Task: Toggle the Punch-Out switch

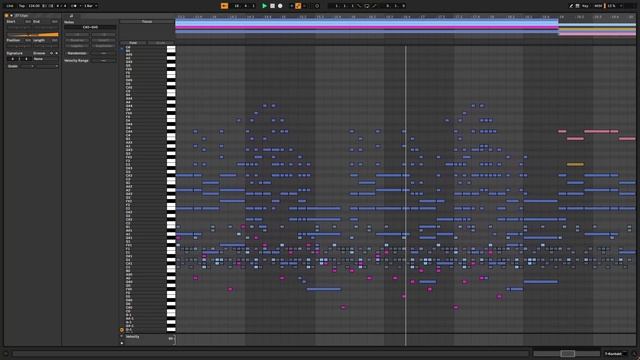Action: [x=374, y=6]
